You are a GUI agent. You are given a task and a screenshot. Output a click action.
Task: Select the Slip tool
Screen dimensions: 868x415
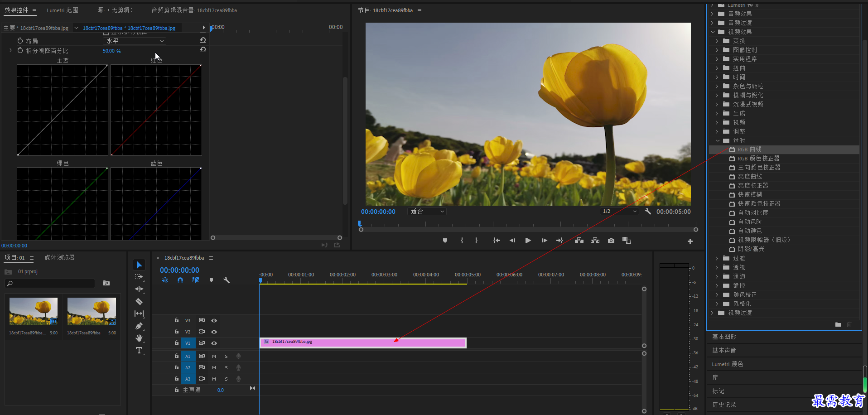[139, 314]
